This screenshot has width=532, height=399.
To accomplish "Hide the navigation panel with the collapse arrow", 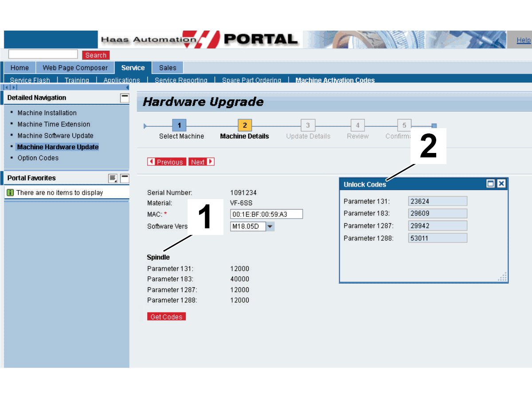I will (128, 87).
